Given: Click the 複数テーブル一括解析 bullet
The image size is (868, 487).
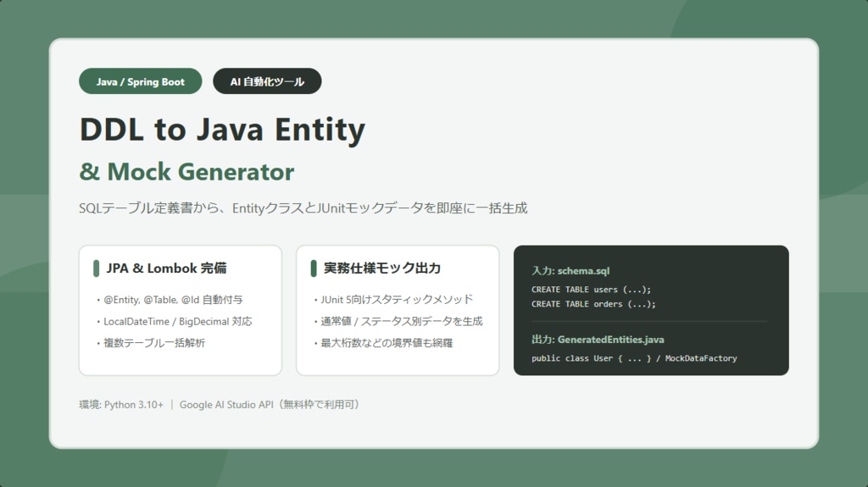Looking at the screenshot, I should point(151,343).
